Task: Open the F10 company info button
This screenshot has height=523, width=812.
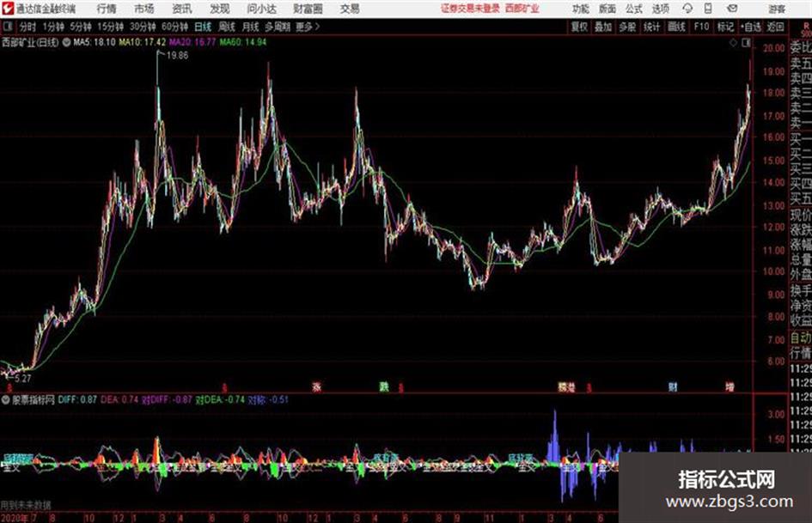Action: (701, 27)
